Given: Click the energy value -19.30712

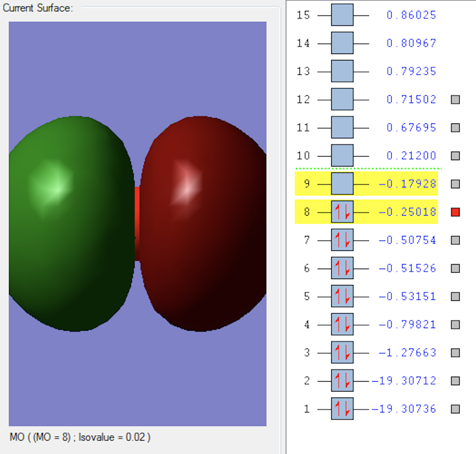Looking at the screenshot, I should [404, 381].
